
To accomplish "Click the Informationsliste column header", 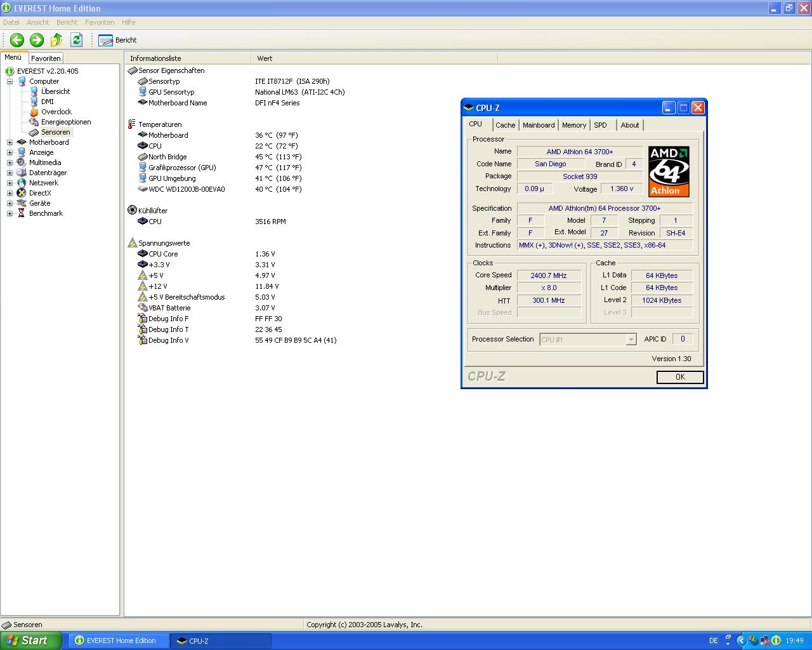I will point(188,58).
